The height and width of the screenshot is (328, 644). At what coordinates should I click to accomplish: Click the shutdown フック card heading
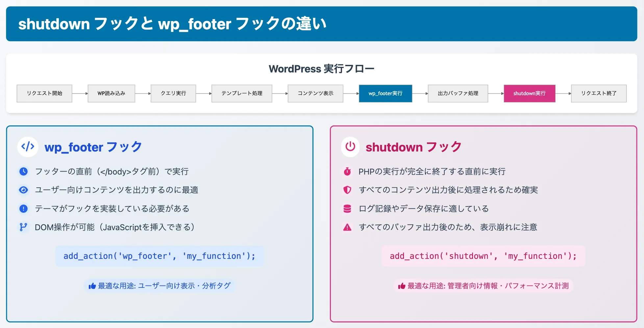[x=414, y=147]
